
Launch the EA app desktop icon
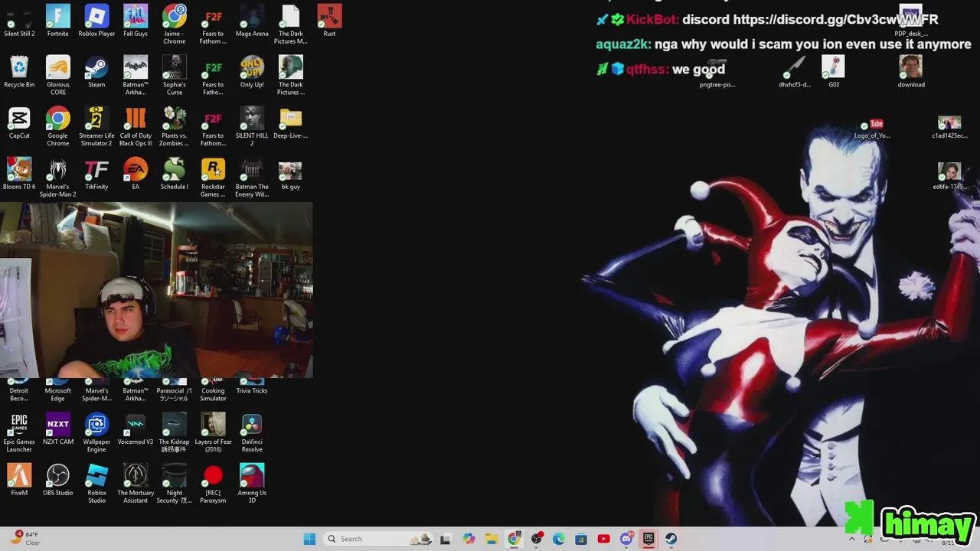tap(136, 174)
